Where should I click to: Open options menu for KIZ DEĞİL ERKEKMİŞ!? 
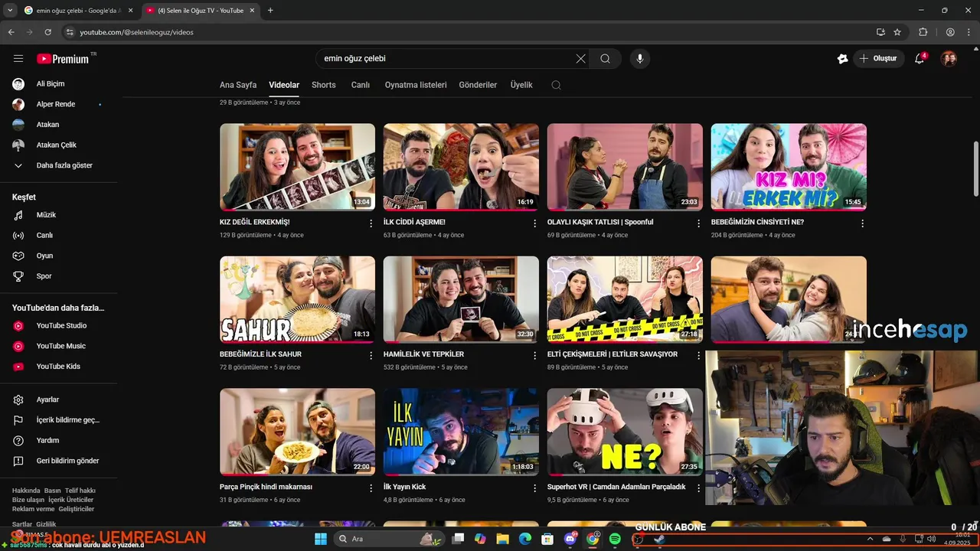pyautogui.click(x=371, y=223)
